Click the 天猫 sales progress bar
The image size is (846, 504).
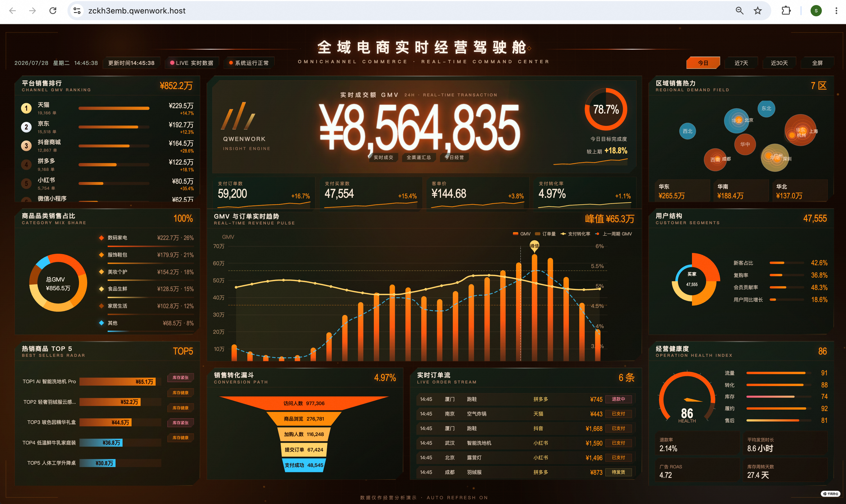[114, 108]
